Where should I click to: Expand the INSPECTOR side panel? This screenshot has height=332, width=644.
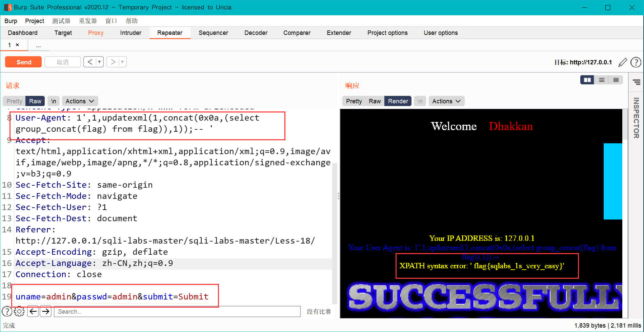[x=636, y=118]
